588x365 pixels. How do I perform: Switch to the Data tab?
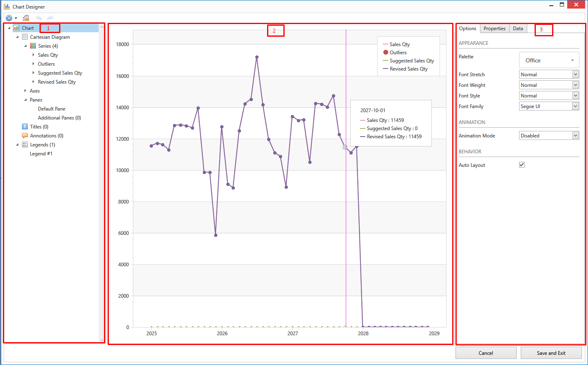(518, 29)
